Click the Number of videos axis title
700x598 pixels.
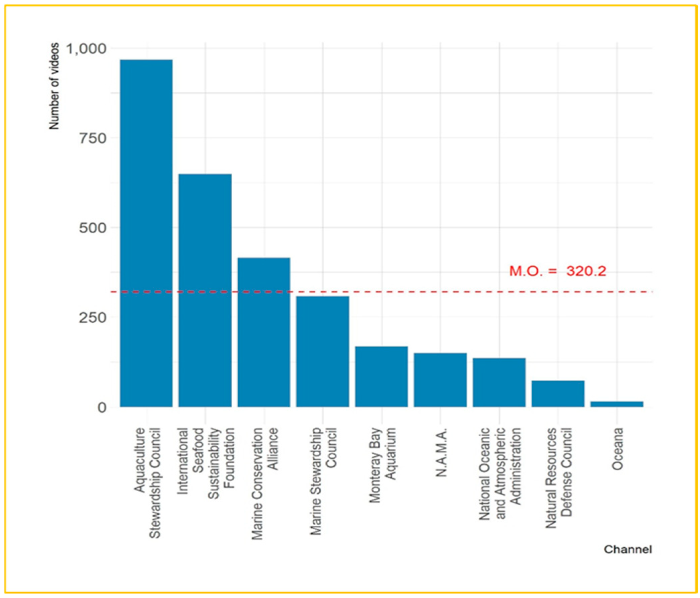pyautogui.click(x=54, y=86)
